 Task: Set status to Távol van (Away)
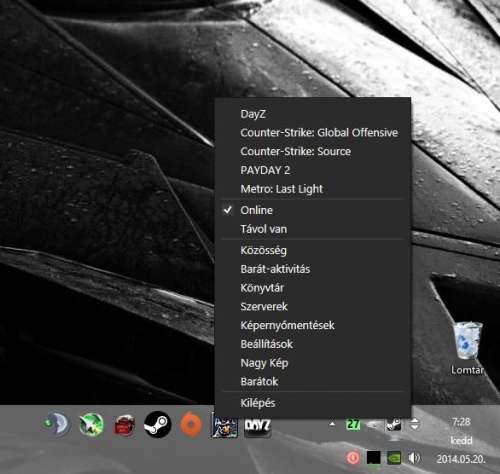312,229
